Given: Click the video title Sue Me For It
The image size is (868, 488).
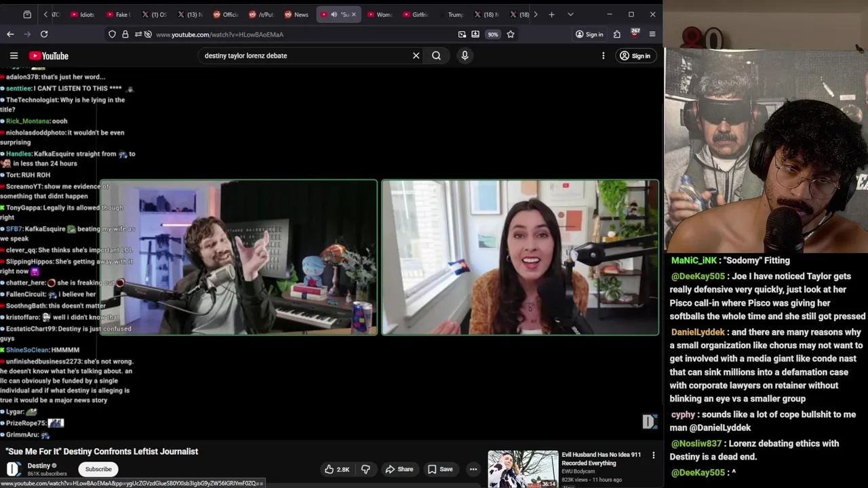Looking at the screenshot, I should tap(102, 451).
